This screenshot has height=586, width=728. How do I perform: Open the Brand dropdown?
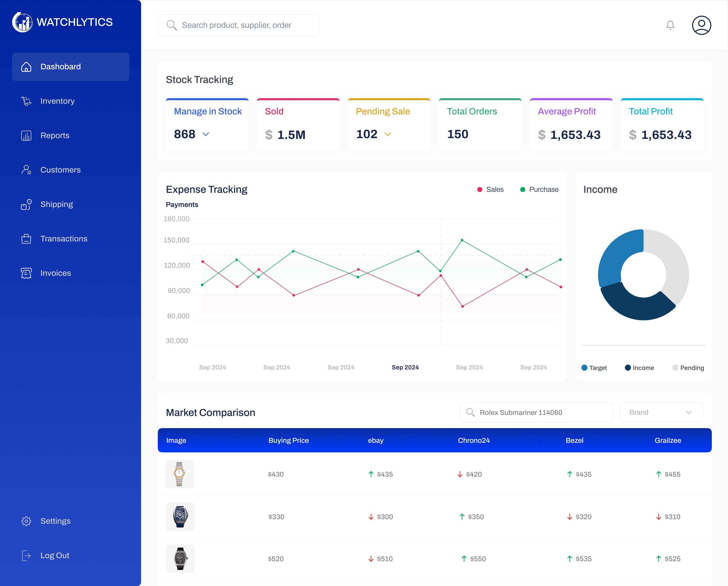point(661,412)
